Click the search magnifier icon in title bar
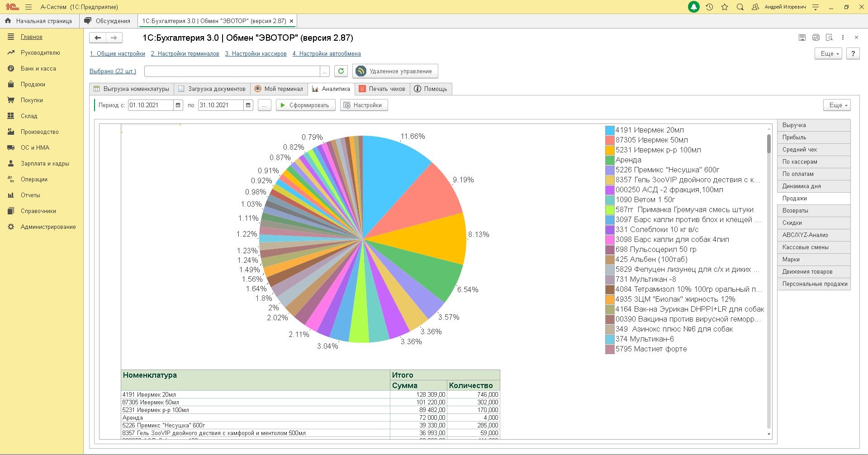This screenshot has width=868, height=455. [740, 7]
